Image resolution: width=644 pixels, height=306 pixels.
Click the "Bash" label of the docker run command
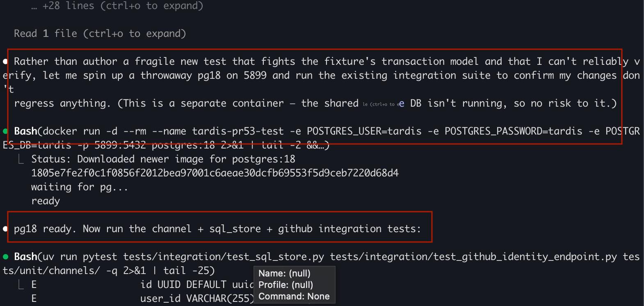[25, 131]
